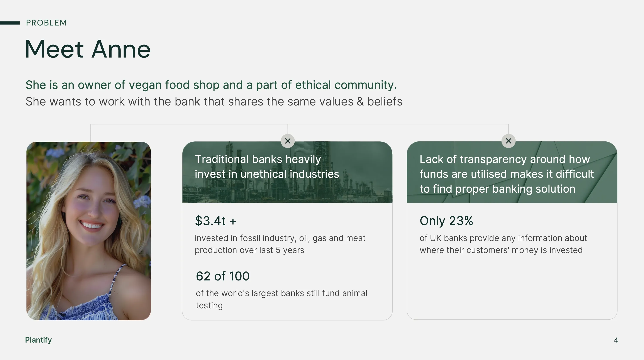Click the slide page number 4
The image size is (644, 360).
[x=616, y=340]
